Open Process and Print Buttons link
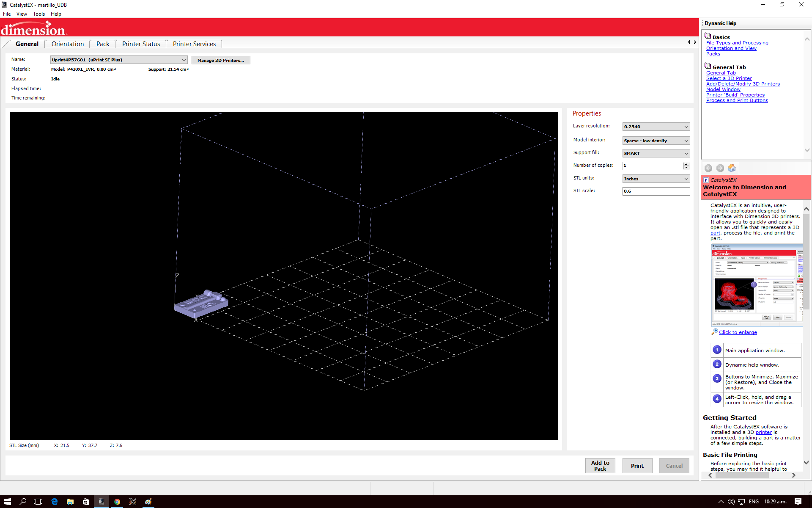This screenshot has height=508, width=812. [x=737, y=100]
